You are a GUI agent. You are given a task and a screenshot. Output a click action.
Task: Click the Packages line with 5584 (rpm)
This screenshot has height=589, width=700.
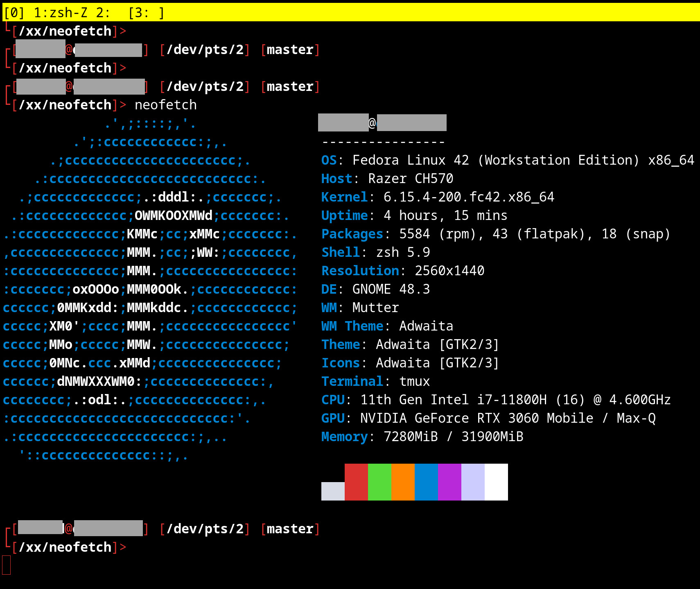tap(496, 234)
